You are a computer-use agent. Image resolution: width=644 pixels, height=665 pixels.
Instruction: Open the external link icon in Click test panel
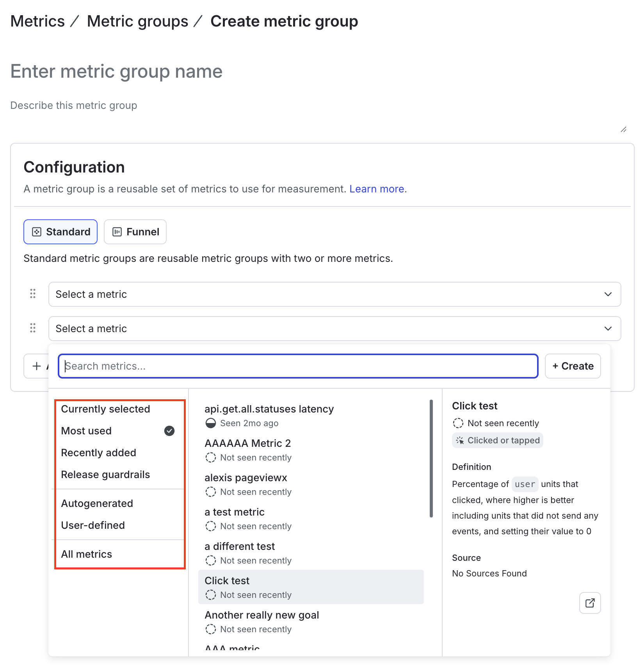(590, 603)
